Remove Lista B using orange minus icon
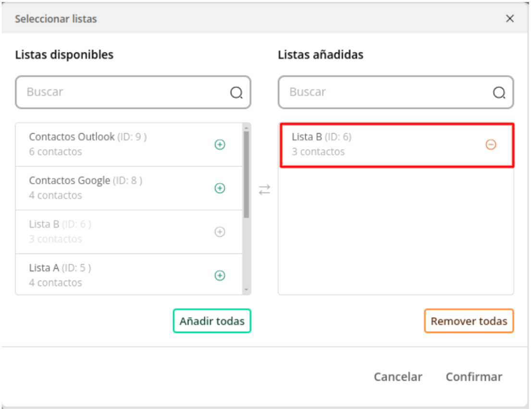The image size is (532, 409). (x=491, y=145)
